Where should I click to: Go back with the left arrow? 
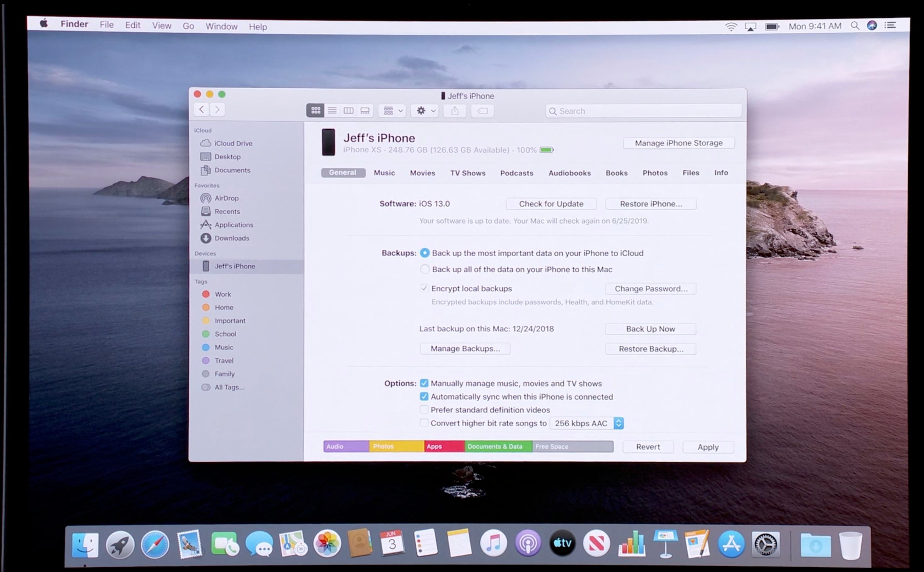(201, 110)
